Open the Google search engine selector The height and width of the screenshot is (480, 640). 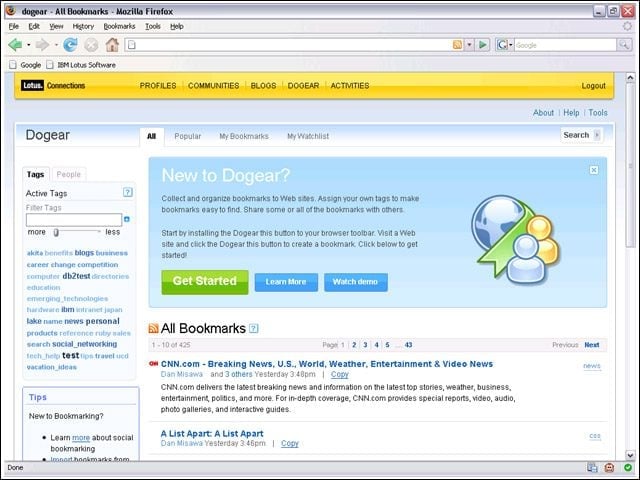(504, 44)
